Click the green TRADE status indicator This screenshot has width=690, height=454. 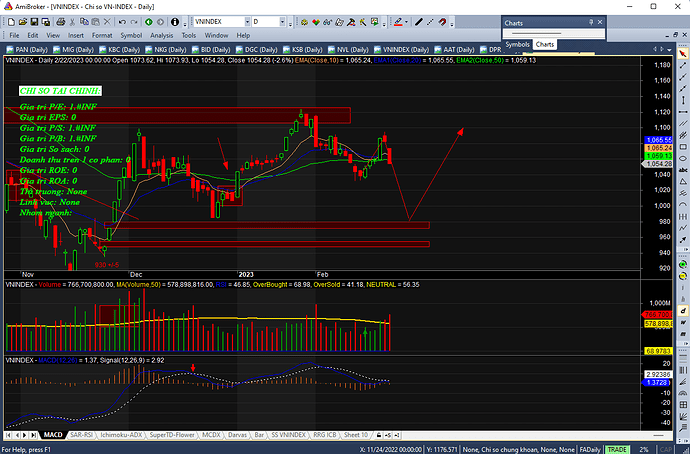coord(617,450)
